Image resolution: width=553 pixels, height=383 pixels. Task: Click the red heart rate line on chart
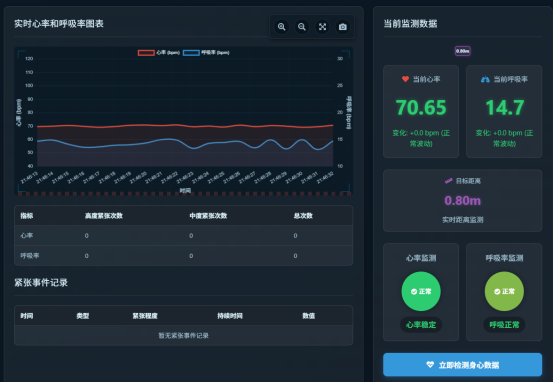[x=185, y=126]
